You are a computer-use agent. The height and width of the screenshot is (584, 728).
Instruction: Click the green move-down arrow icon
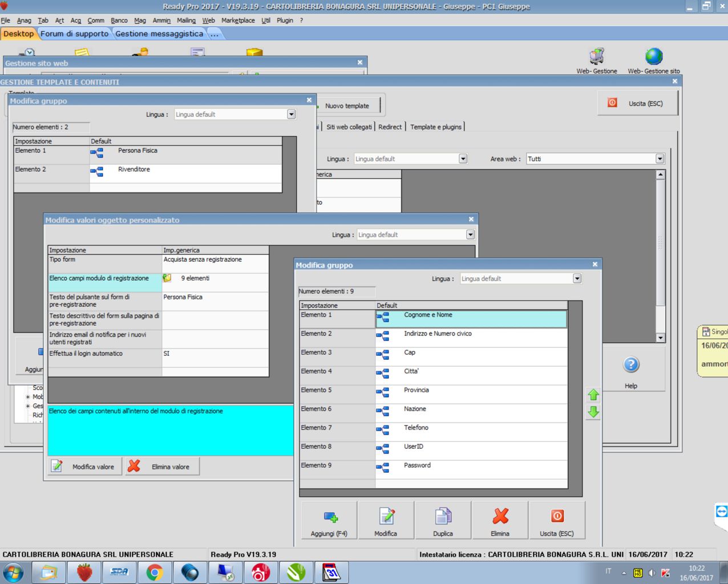(593, 412)
